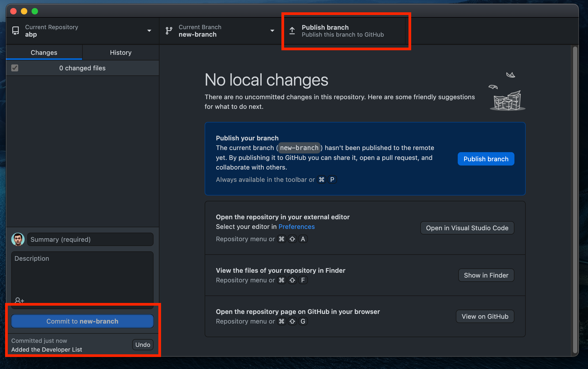Click the History tab icon
The width and height of the screenshot is (588, 369).
(120, 52)
